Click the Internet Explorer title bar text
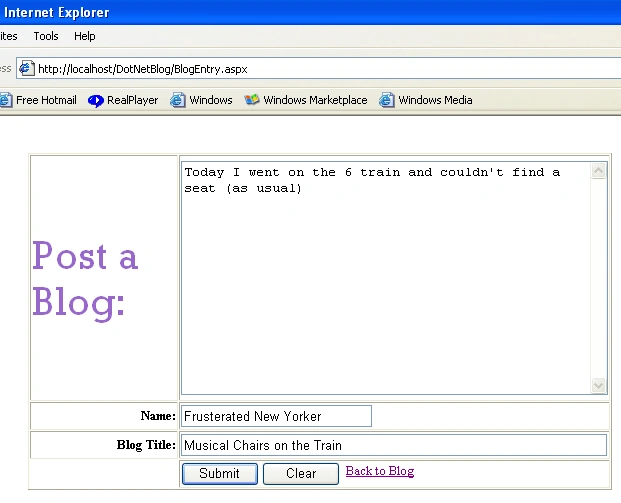621x503 pixels. (56, 12)
